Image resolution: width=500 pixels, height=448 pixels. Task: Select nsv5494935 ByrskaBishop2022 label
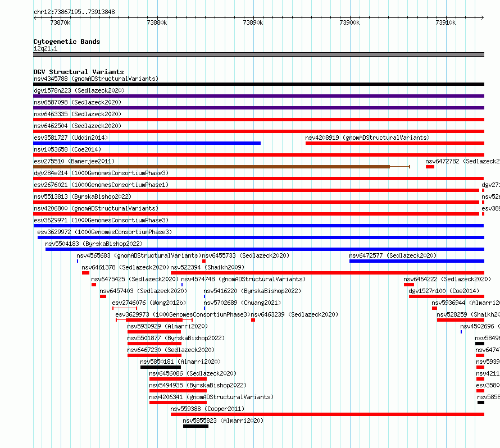(198, 385)
